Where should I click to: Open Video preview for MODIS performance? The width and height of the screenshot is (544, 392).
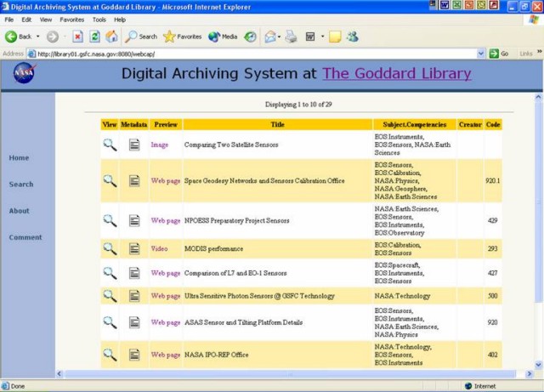pos(159,248)
